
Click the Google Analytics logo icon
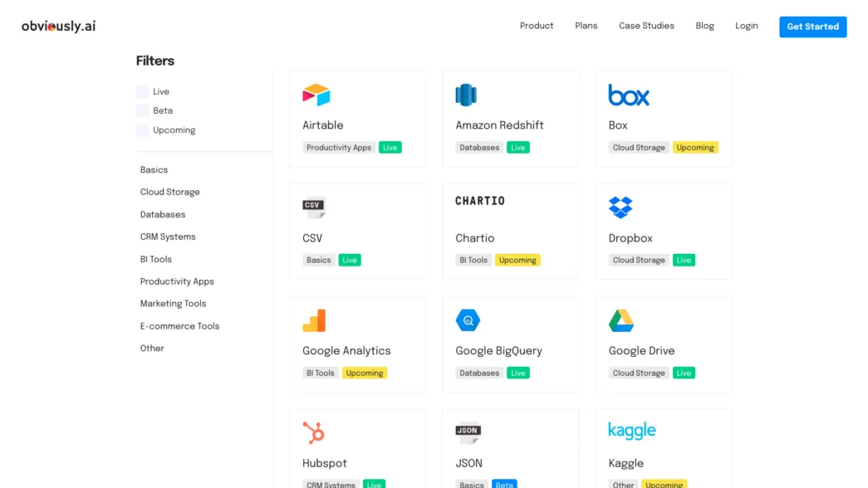(314, 320)
